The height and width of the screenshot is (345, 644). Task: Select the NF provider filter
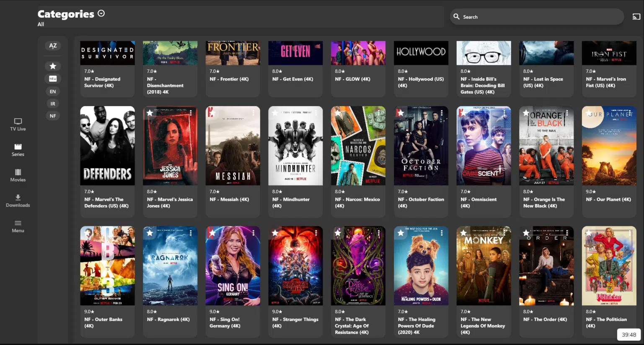point(52,116)
